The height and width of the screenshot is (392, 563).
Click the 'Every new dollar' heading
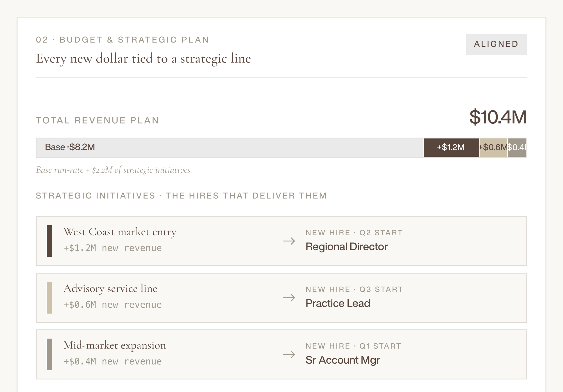[143, 59]
